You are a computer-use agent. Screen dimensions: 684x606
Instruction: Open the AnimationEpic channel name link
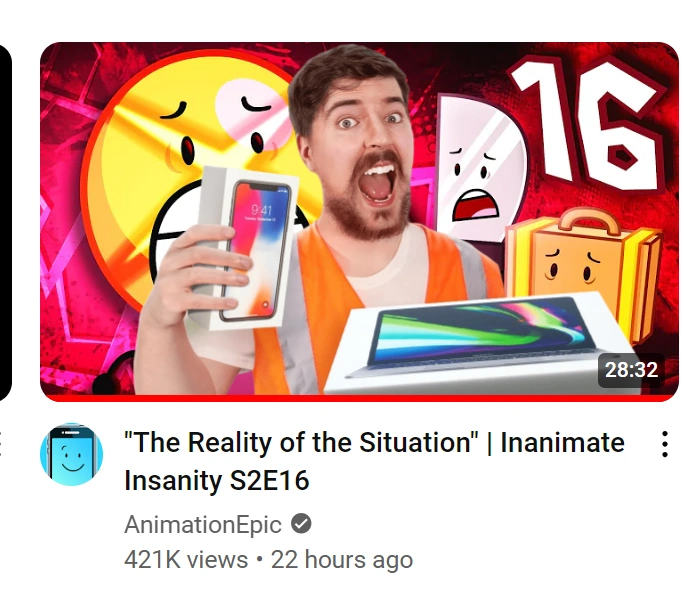click(x=203, y=524)
